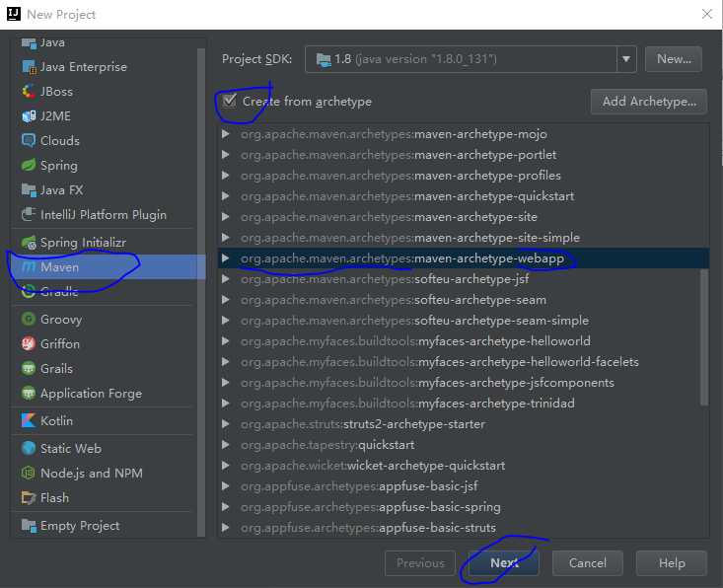The height and width of the screenshot is (588, 723).
Task: Select appfuse-basic-struts archetype row
Action: pos(464,528)
